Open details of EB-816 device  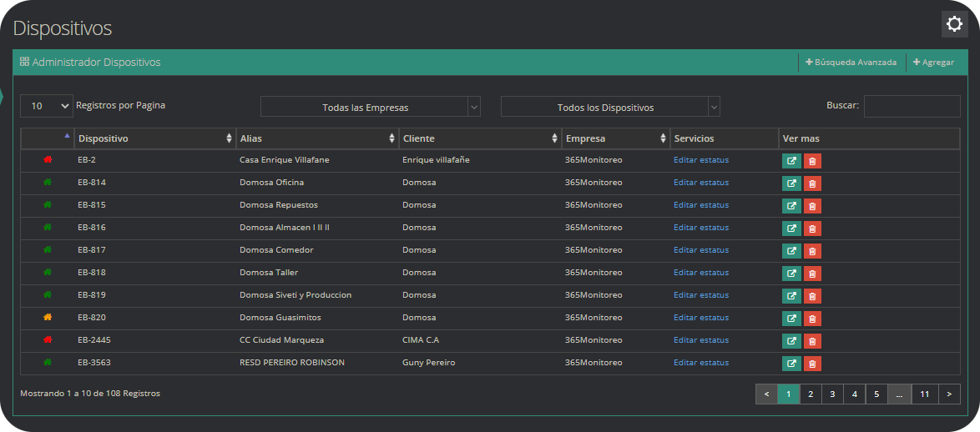point(791,229)
